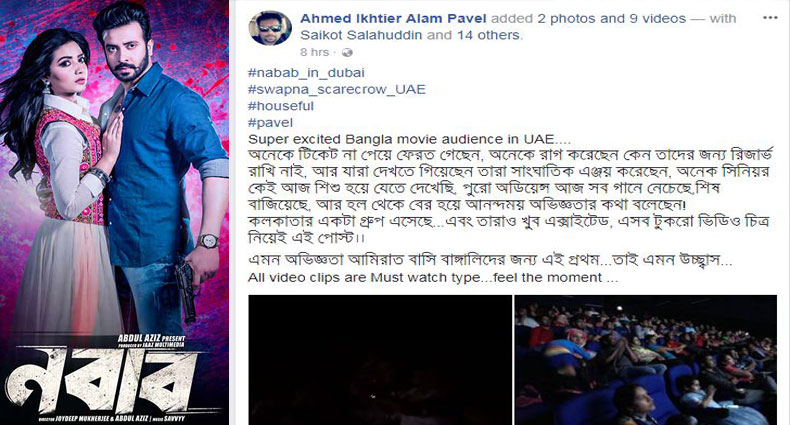Click the All video clips are Must watch line
This screenshot has width=790, height=425.
tap(432, 277)
